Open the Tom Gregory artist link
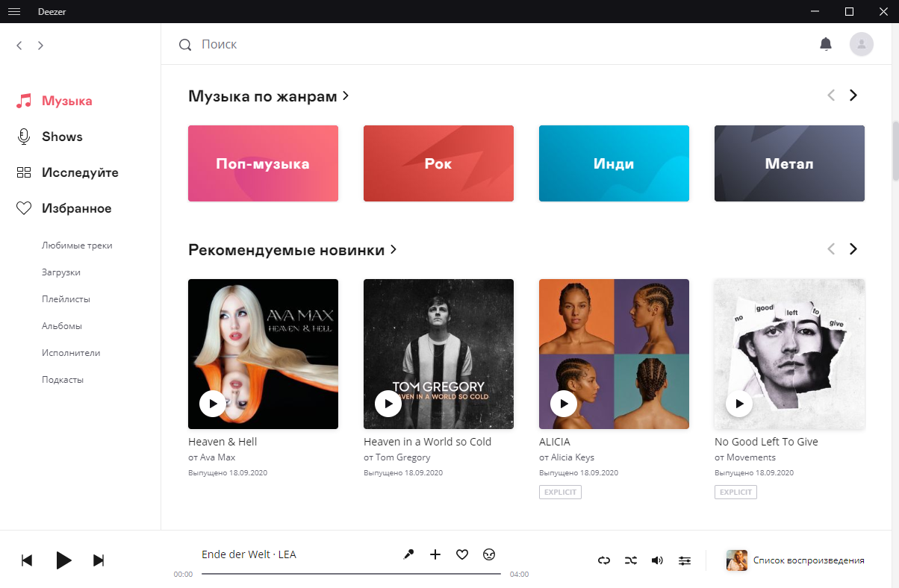 click(x=402, y=457)
